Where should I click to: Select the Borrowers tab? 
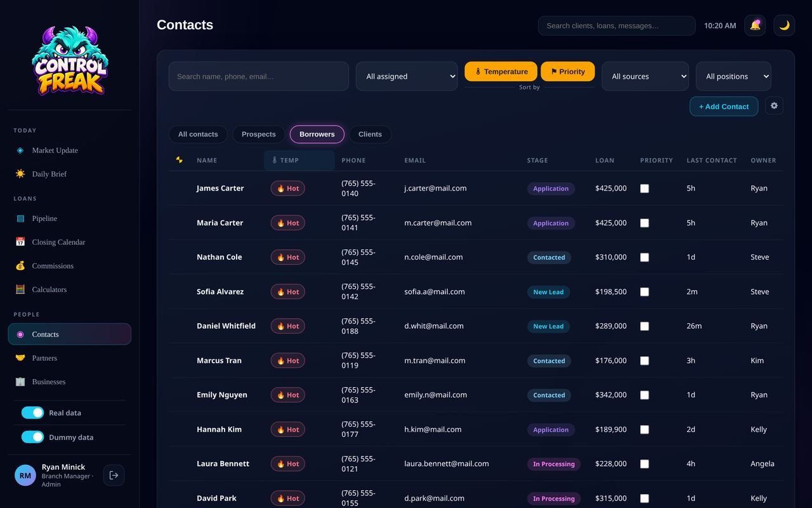(317, 134)
